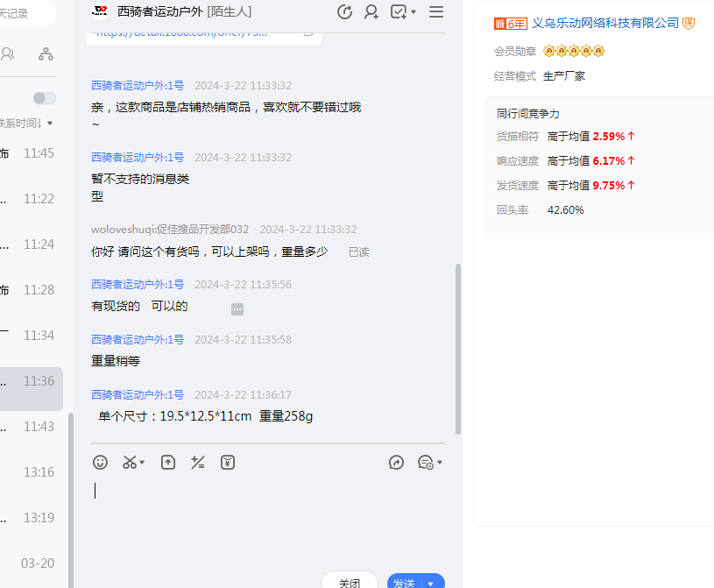714x588 pixels.
Task: Click the upload file icon
Action: tap(168, 462)
